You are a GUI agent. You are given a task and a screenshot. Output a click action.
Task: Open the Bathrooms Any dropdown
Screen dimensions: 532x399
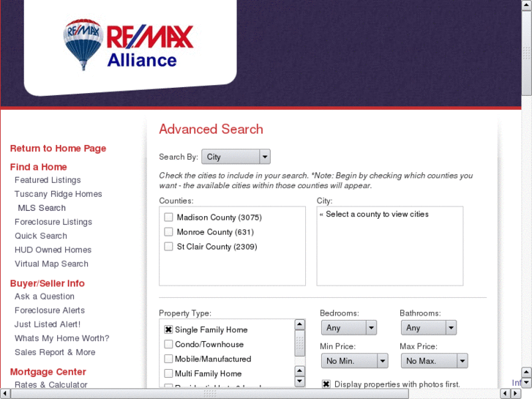(429, 328)
